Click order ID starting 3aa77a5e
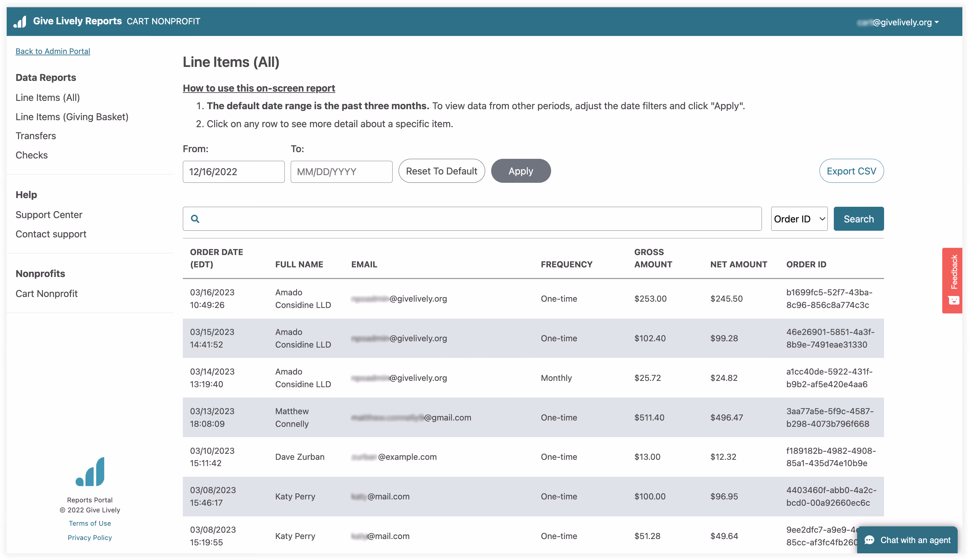Viewport: 969px width, 560px height. (x=830, y=418)
